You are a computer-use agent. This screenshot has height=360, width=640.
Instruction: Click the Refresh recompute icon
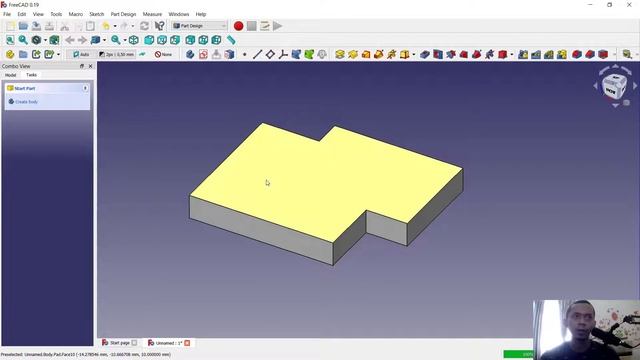(144, 26)
